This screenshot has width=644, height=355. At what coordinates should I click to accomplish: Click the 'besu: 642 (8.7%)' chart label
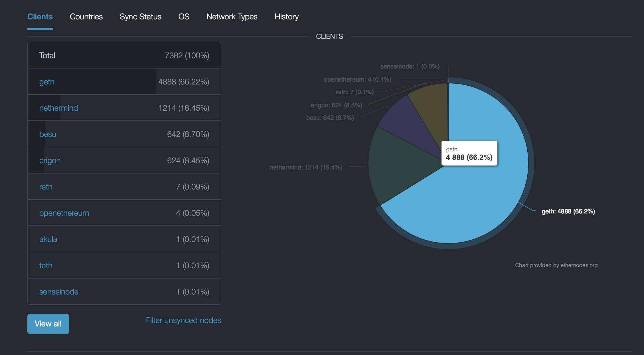click(x=330, y=118)
